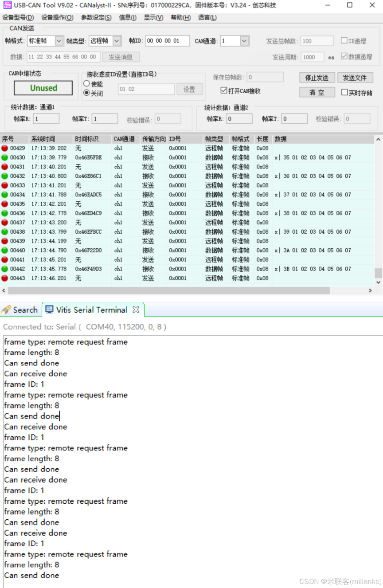The height and width of the screenshot is (588, 383).
Task: Click the 停止发送 stop sending button
Action: click(x=317, y=77)
